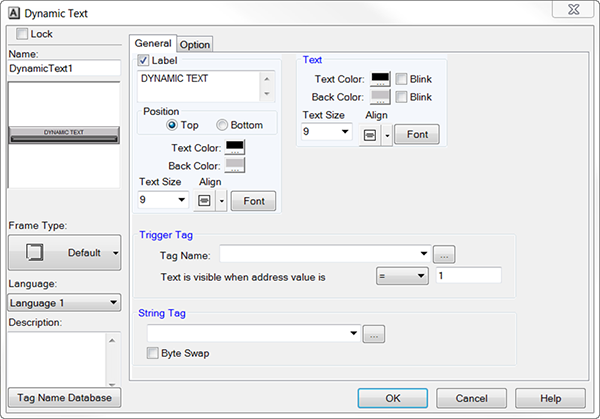Enable Blink for Text Color

[x=401, y=79]
